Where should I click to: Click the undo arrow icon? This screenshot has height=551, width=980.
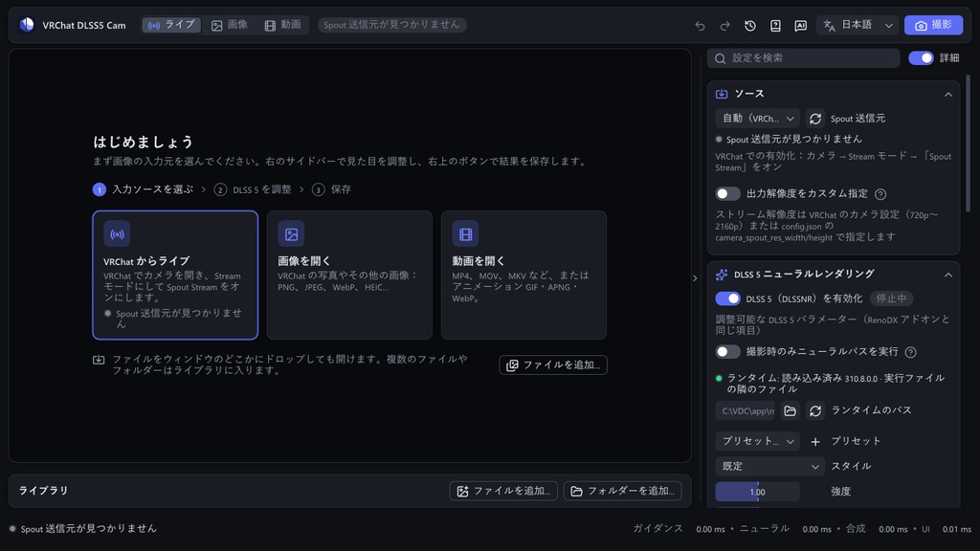(x=700, y=26)
